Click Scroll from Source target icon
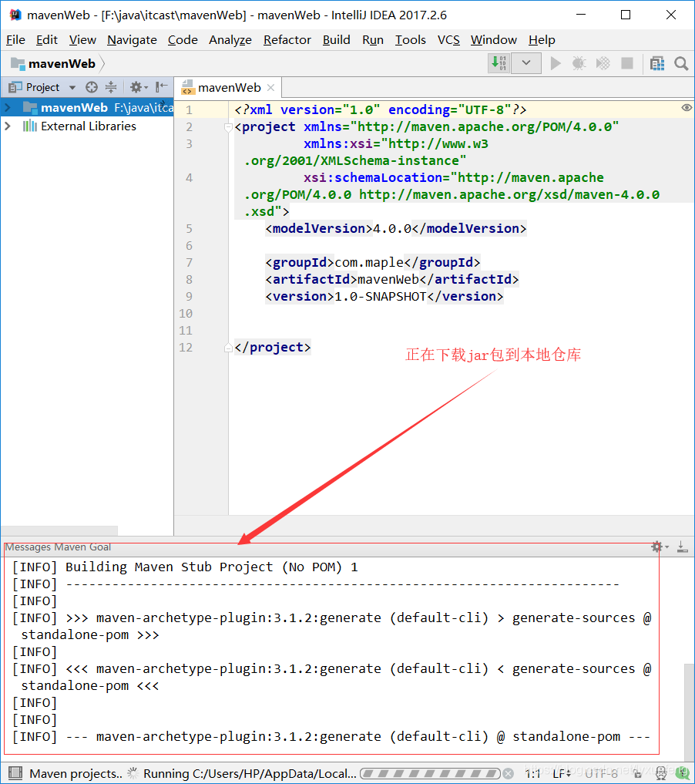 [92, 88]
